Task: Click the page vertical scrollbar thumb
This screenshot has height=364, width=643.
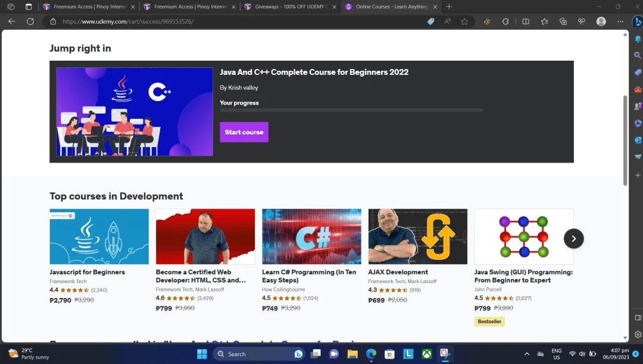Action: [x=625, y=140]
